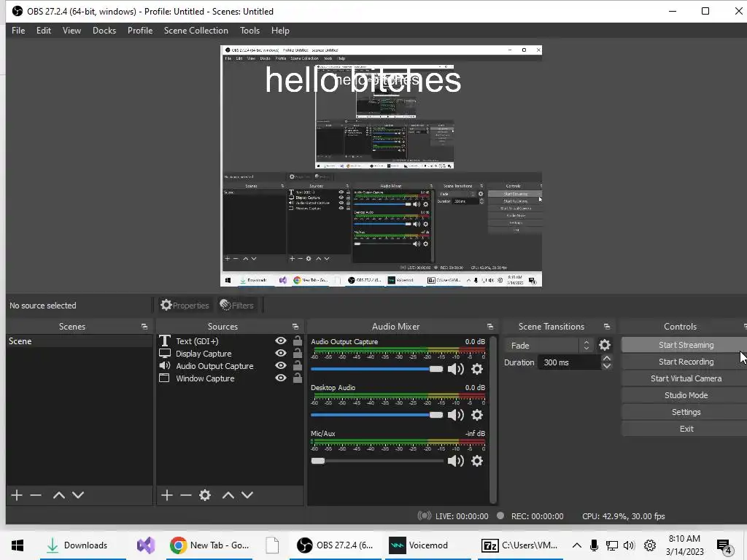
Task: Select the Display Capture monitor icon
Action: 164,354
